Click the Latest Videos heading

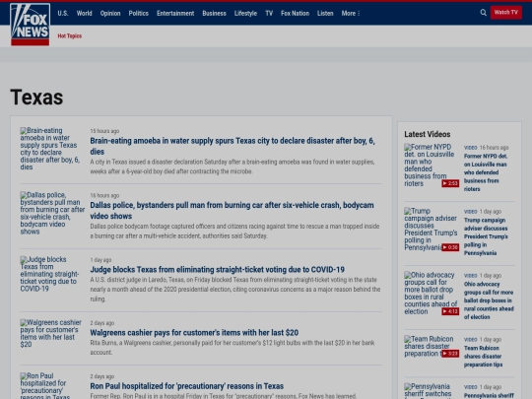pyautogui.click(x=428, y=134)
